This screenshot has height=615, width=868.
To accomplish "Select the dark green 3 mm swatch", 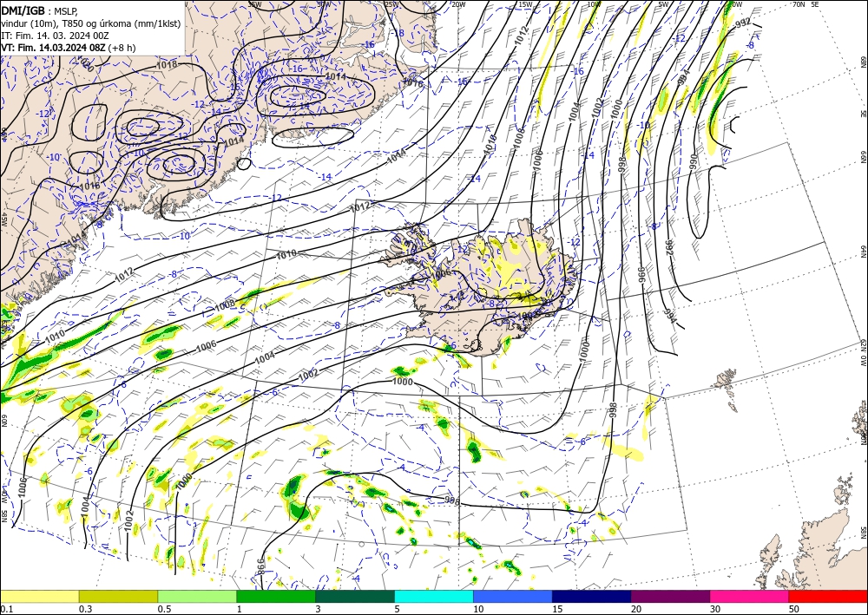I will pos(355,596).
